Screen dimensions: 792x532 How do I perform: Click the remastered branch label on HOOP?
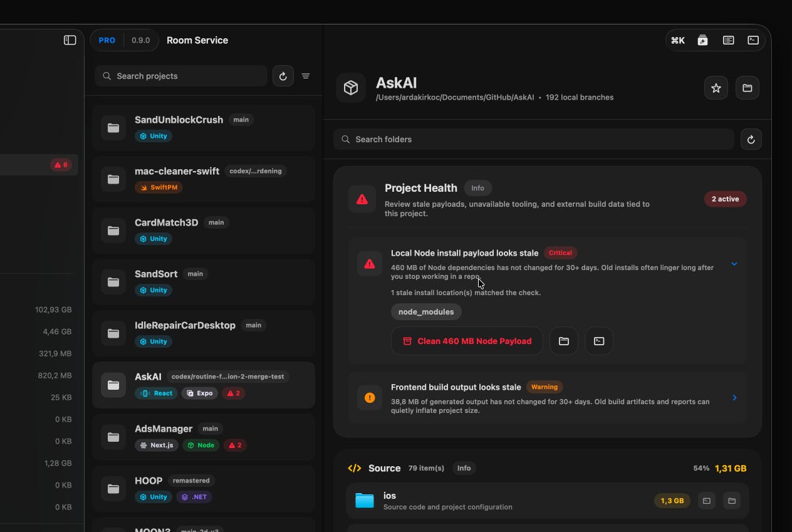(x=191, y=481)
